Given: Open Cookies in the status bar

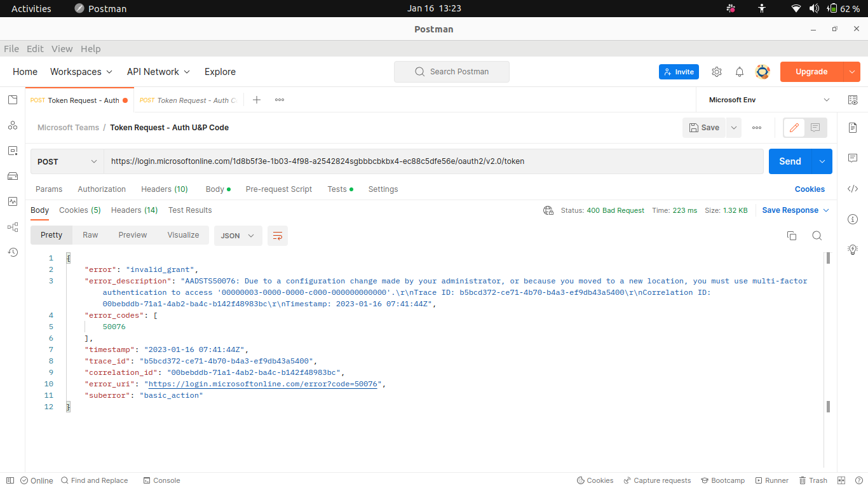Looking at the screenshot, I should point(595,480).
